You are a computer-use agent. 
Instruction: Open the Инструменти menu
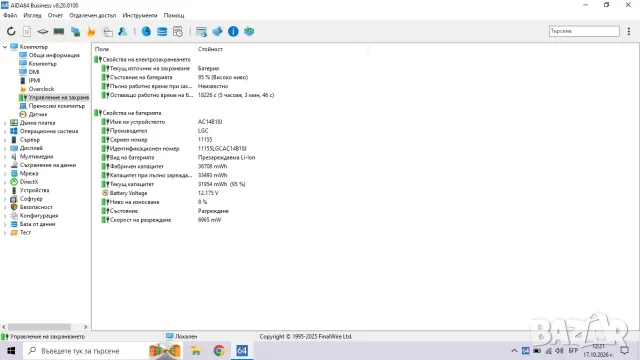coord(140,16)
